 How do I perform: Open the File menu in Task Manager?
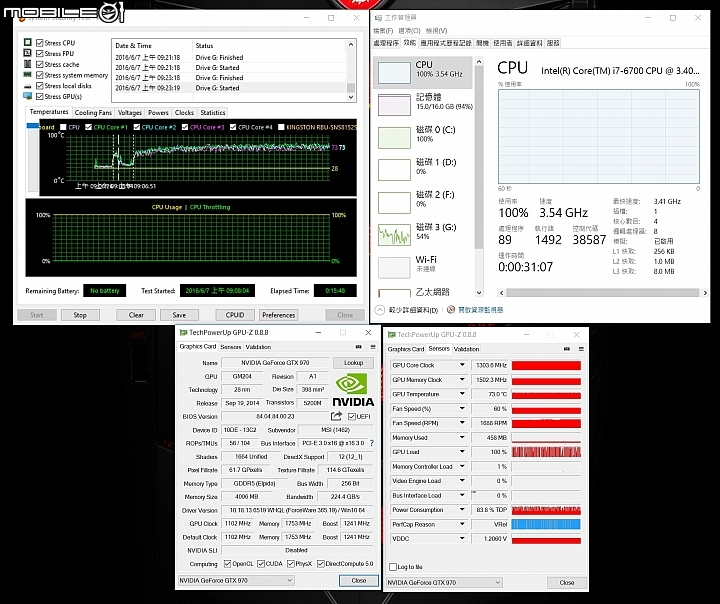383,31
